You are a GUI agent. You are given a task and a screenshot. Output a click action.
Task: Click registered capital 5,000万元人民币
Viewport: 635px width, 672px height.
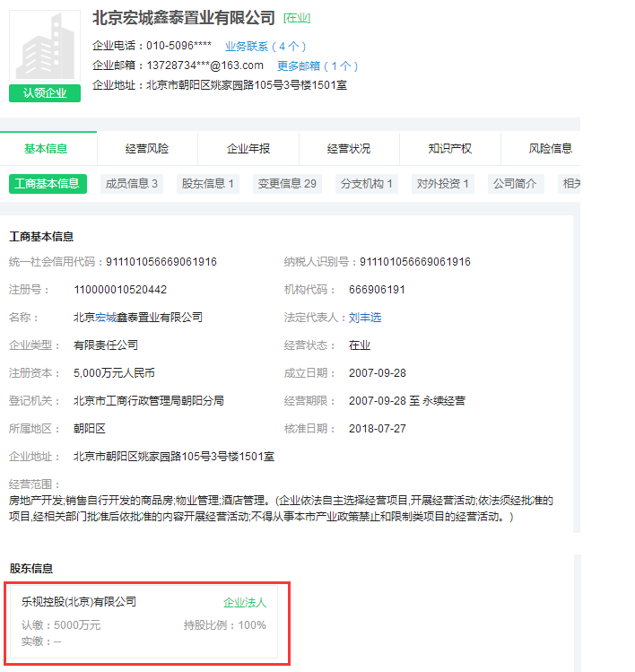[114, 373]
